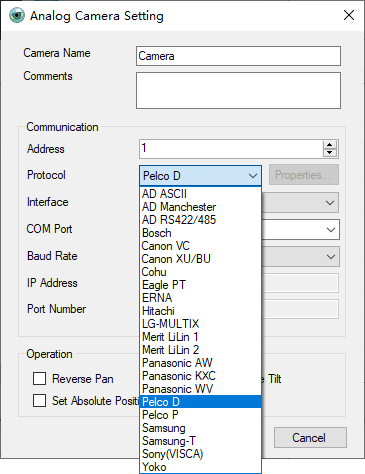Decrease address with spinner down arrow
This screenshot has height=474, width=365.
(x=330, y=153)
